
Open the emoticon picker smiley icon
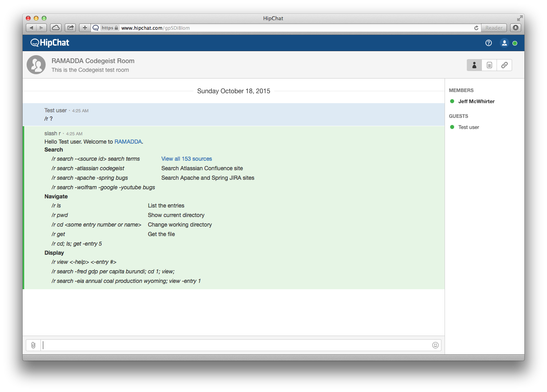435,345
